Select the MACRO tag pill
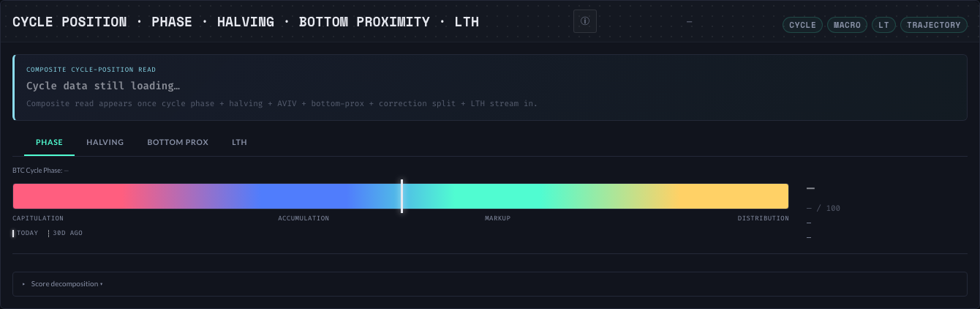 (847, 25)
